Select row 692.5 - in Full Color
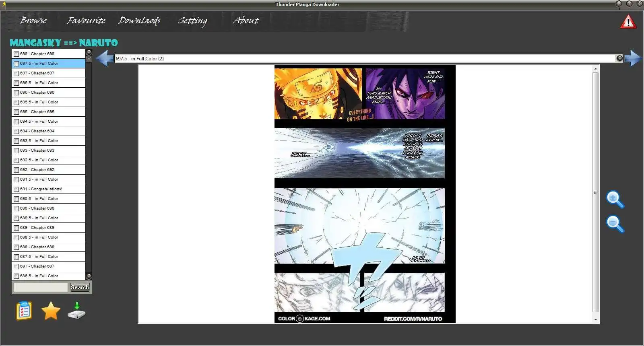 (49, 160)
